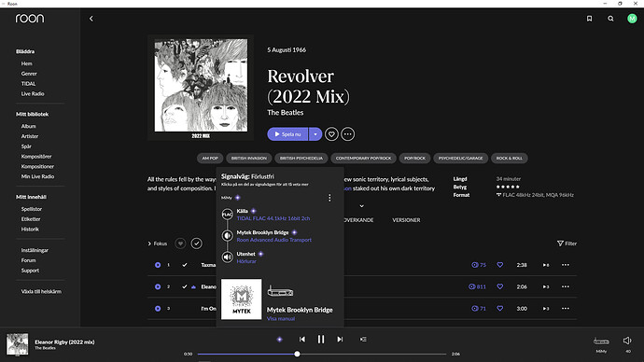Toggle the checkmark focus filter circle
This screenshot has height=362, width=644.
coord(196,244)
